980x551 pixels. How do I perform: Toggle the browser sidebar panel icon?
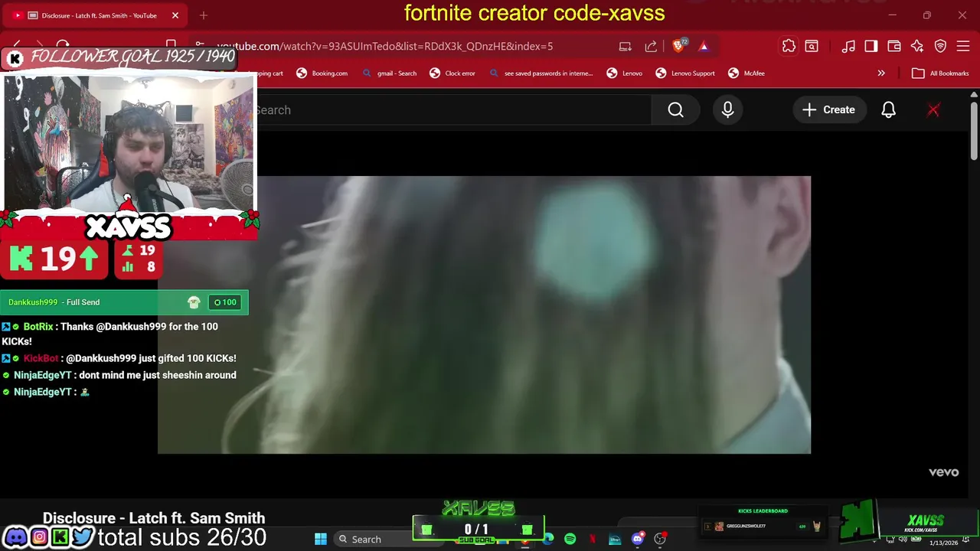pyautogui.click(x=871, y=47)
